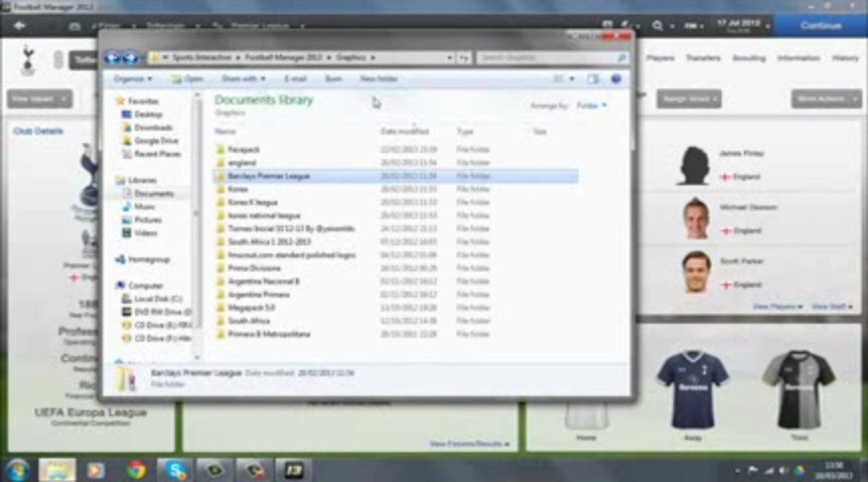Image resolution: width=868 pixels, height=482 pixels.
Task: Click Open in Explorer toolbar
Action: pyautogui.click(x=187, y=79)
